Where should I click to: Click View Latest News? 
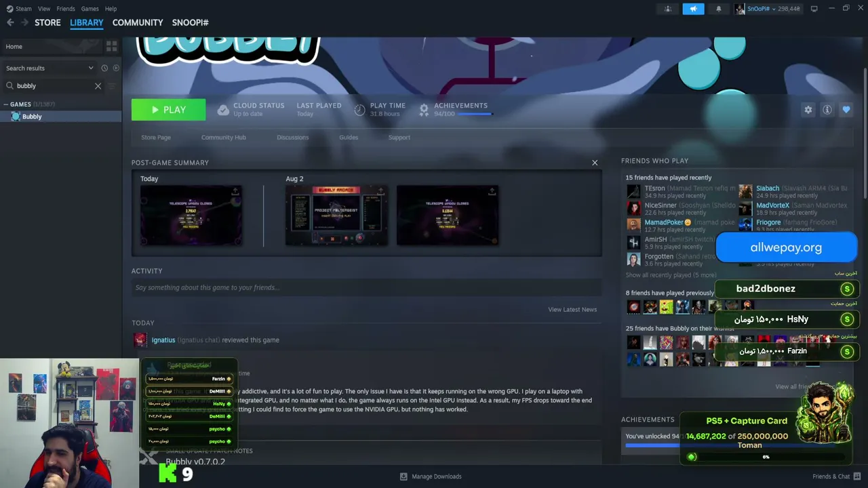click(x=572, y=310)
